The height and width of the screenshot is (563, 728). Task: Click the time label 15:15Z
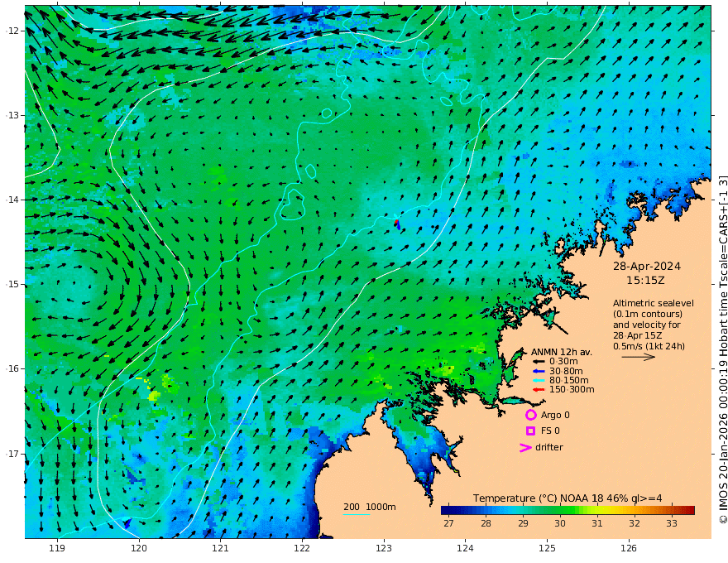point(645,281)
